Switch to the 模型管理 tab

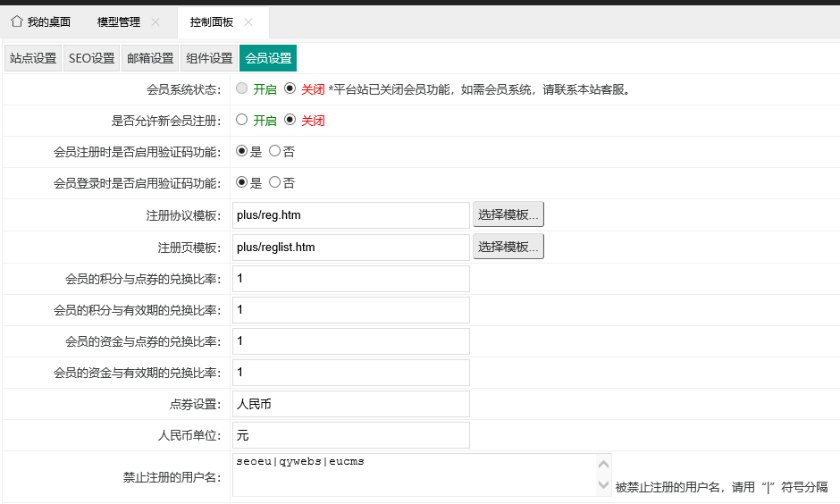[x=118, y=21]
